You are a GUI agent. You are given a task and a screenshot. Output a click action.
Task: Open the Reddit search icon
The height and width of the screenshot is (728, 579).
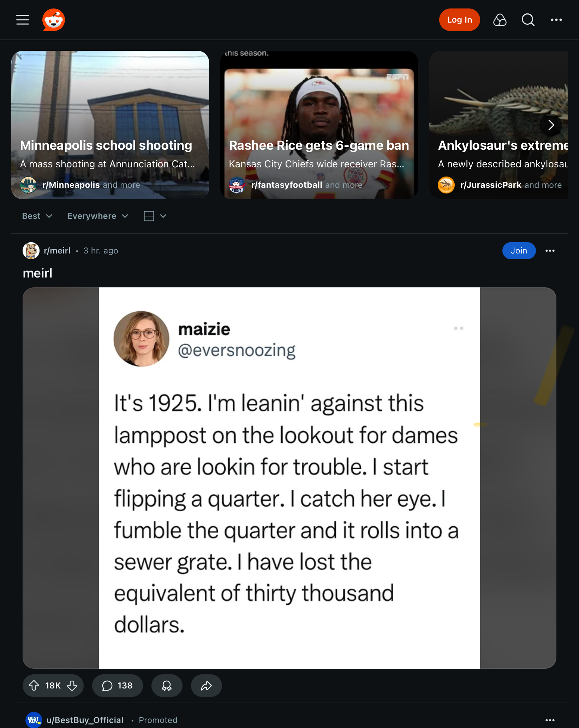coord(528,20)
